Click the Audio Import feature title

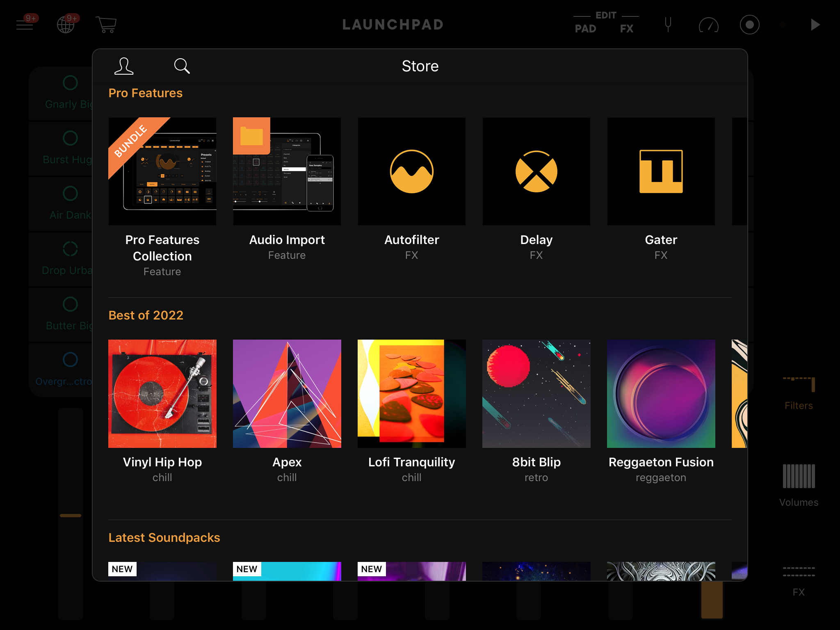point(287,240)
